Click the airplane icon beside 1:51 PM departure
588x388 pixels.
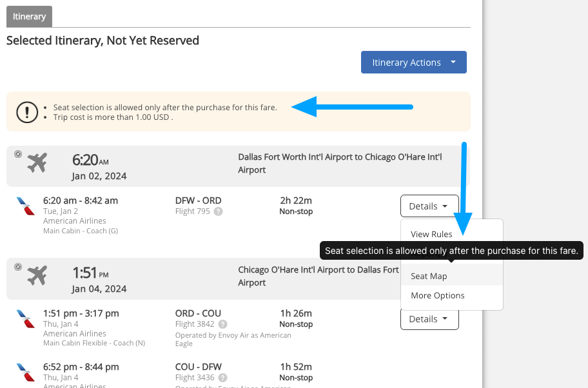tap(37, 276)
